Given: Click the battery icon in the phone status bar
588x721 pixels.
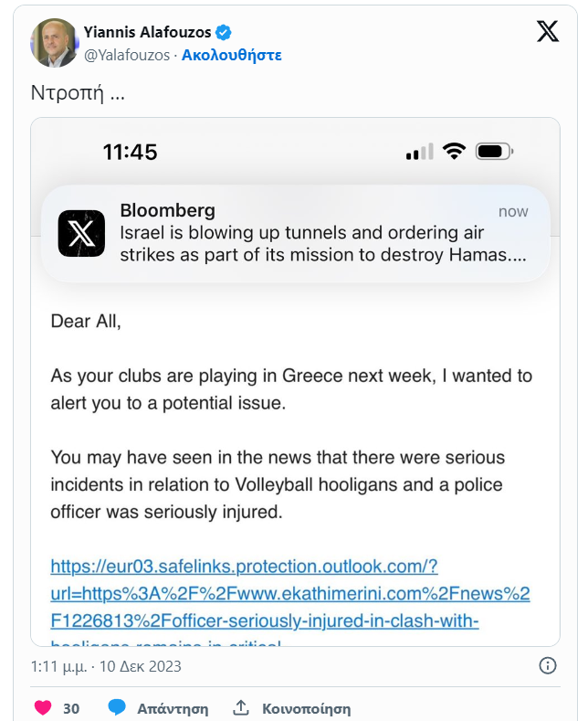Looking at the screenshot, I should click(x=496, y=152).
